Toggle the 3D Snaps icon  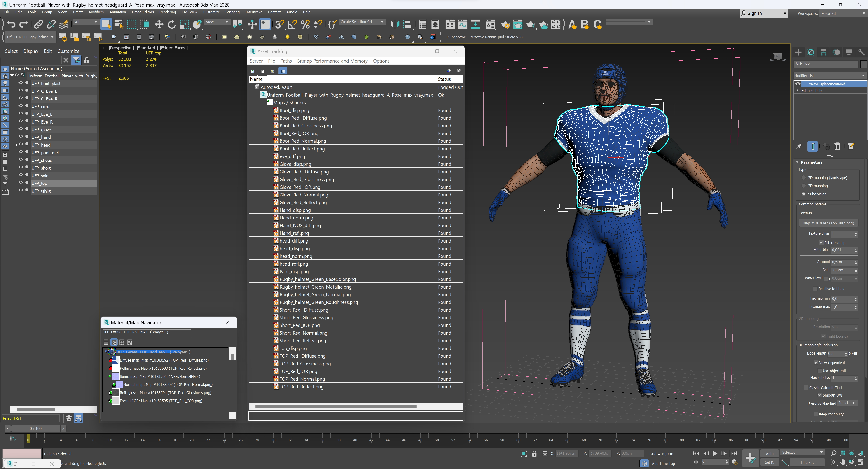[x=279, y=24]
